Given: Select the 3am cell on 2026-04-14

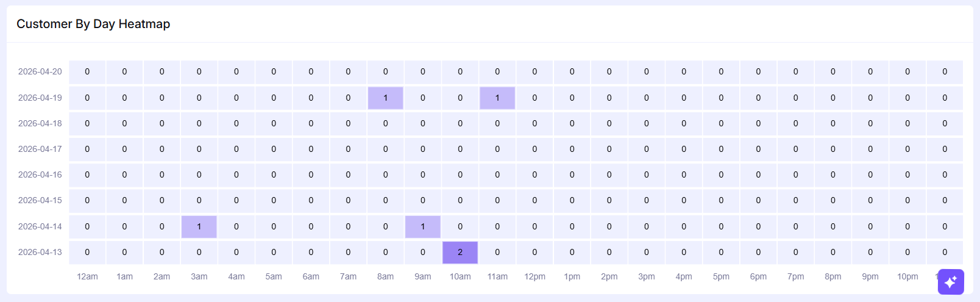Looking at the screenshot, I should tap(199, 227).
